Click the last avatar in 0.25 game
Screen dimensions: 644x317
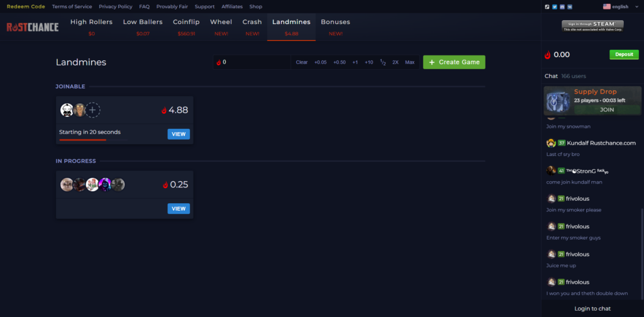(118, 184)
